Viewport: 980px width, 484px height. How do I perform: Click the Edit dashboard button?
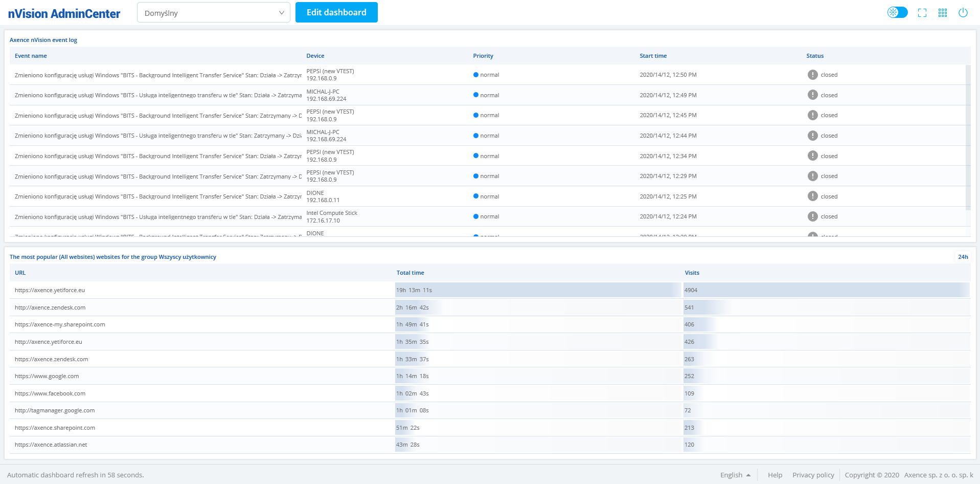[336, 12]
